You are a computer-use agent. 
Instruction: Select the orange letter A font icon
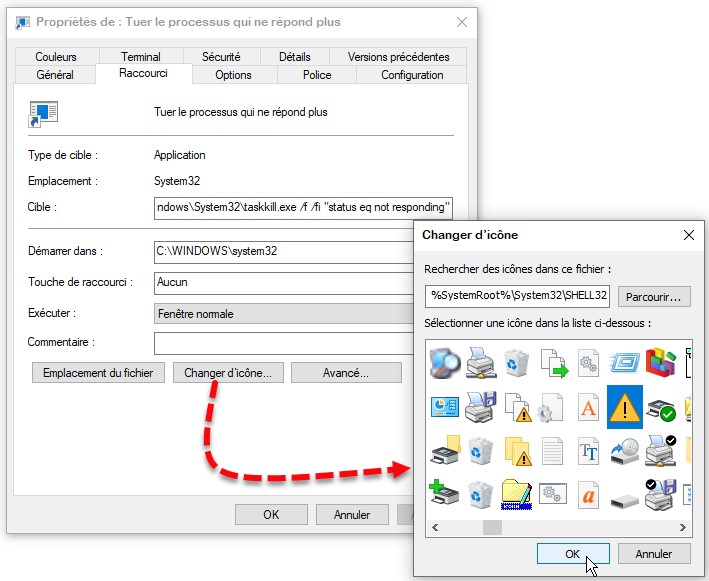click(588, 407)
